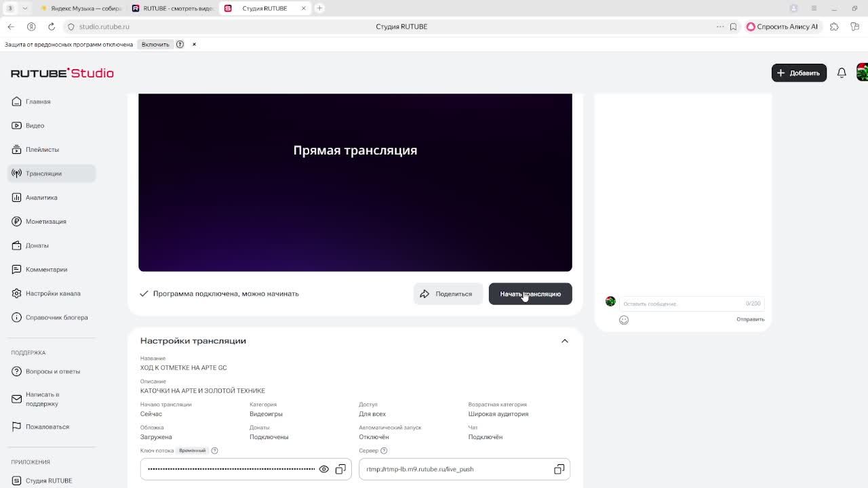Click the Временный stream key badge
This screenshot has width=868, height=488.
click(192, 451)
